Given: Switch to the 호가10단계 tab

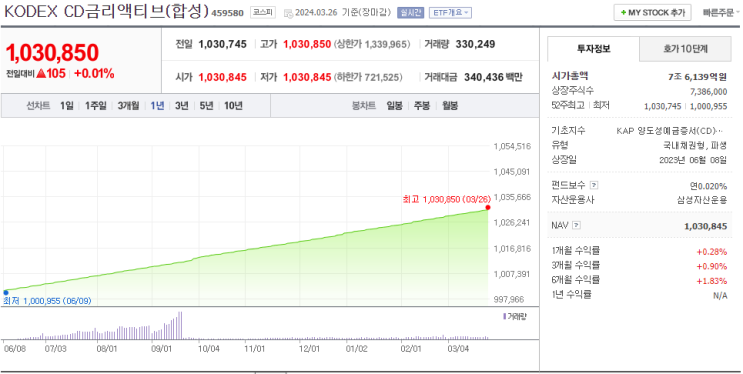Looking at the screenshot, I should click(685, 49).
